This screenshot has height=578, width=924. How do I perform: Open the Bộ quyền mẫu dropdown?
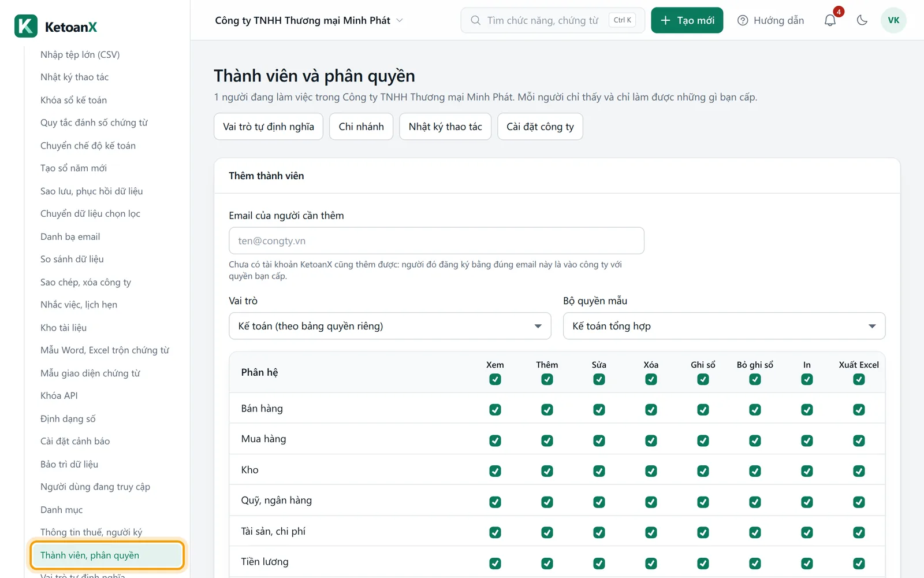(x=724, y=326)
